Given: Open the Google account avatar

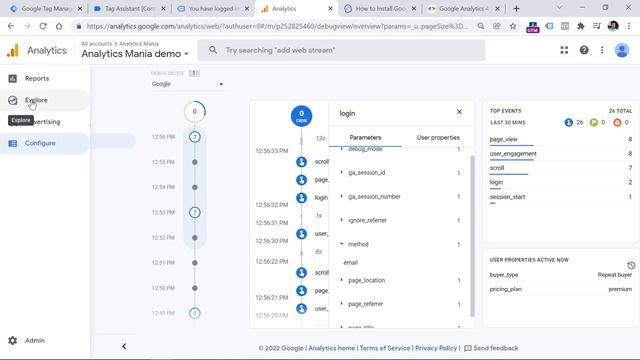Looking at the screenshot, I should click(622, 50).
